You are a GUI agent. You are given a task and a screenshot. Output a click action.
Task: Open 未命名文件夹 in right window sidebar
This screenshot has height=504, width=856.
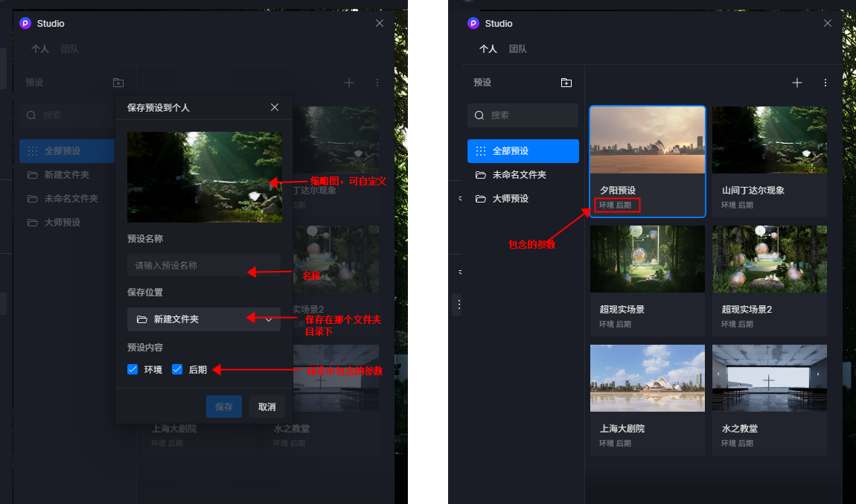523,175
